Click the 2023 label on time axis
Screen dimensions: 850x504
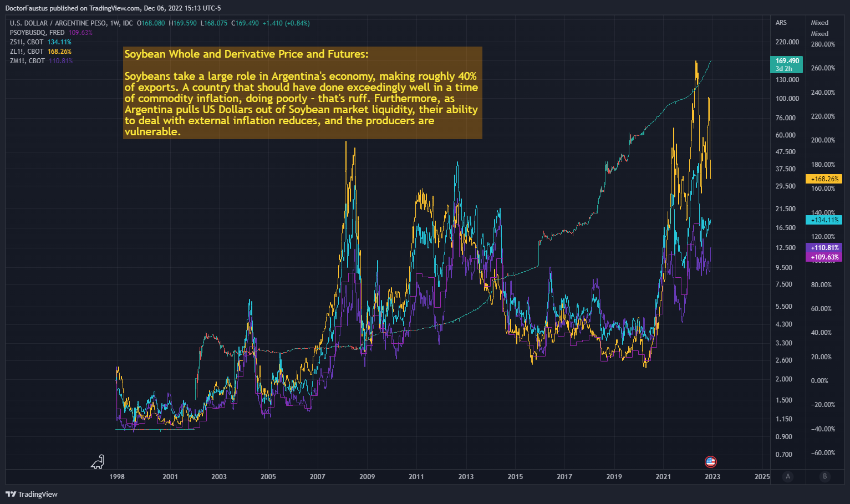[x=712, y=476]
